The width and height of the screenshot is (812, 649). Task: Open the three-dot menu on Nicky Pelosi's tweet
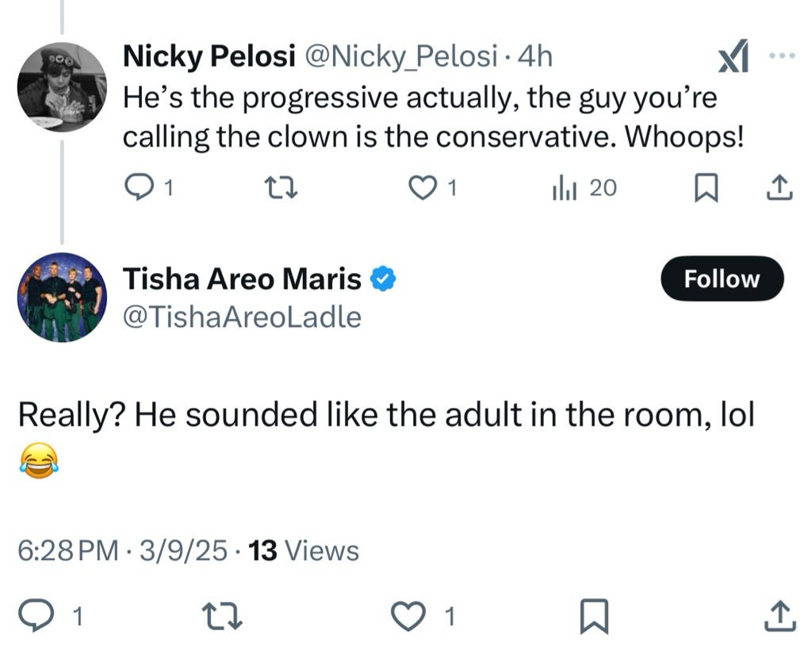(x=782, y=56)
